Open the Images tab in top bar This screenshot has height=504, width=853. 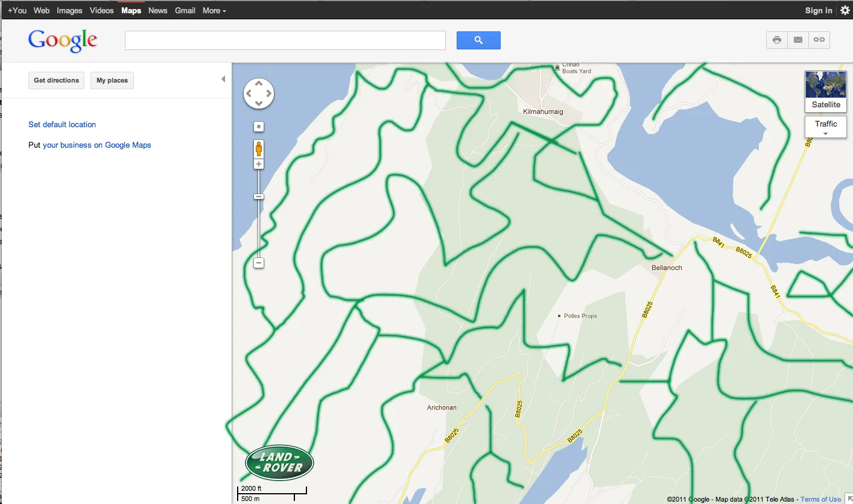click(69, 10)
